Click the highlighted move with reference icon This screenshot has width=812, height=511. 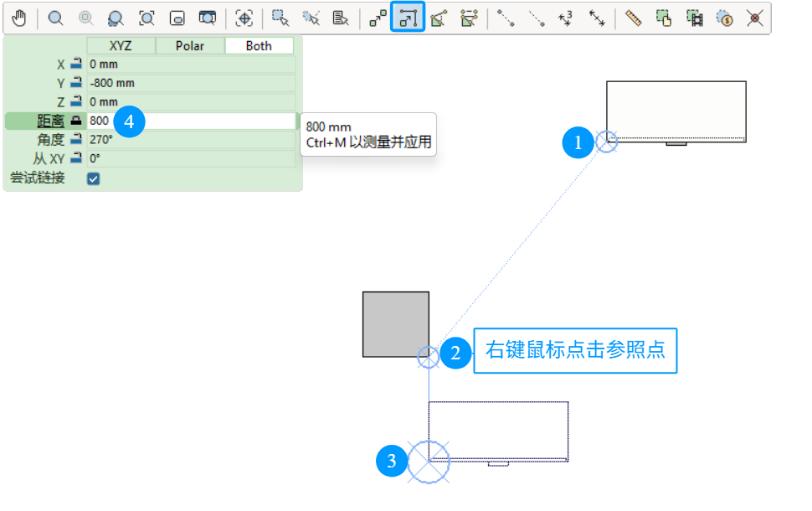[408, 17]
